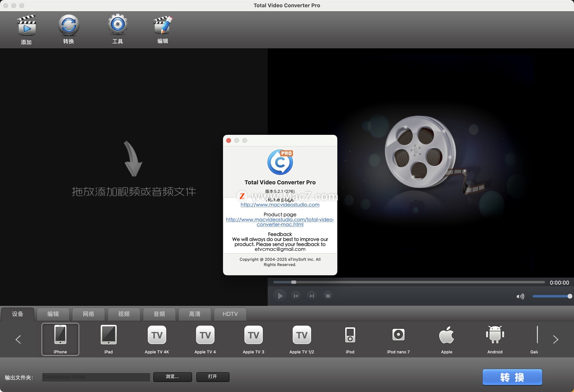Viewport: 574px width, 392px height.
Task: Switch to the HDTV tab
Action: tap(230, 314)
